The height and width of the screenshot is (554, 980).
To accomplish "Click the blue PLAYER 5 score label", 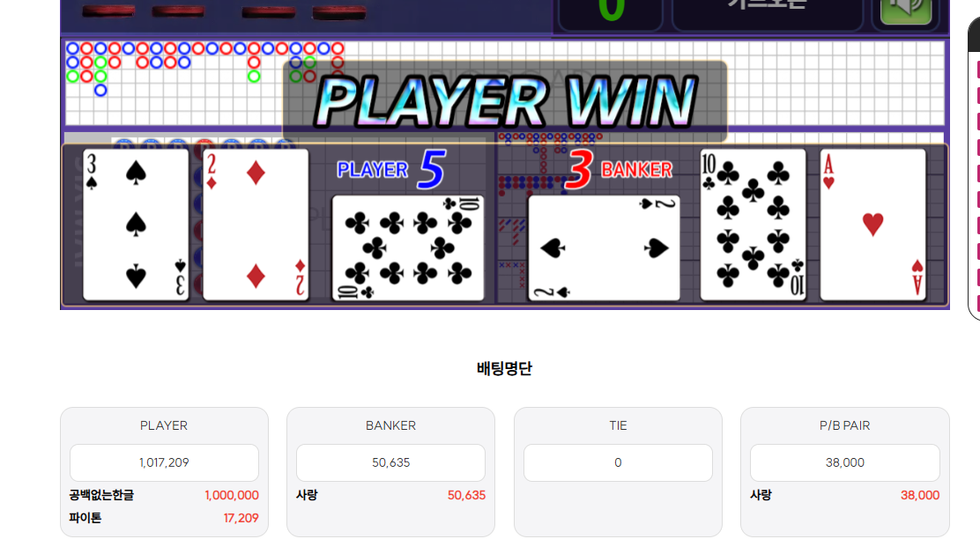I will pos(390,168).
